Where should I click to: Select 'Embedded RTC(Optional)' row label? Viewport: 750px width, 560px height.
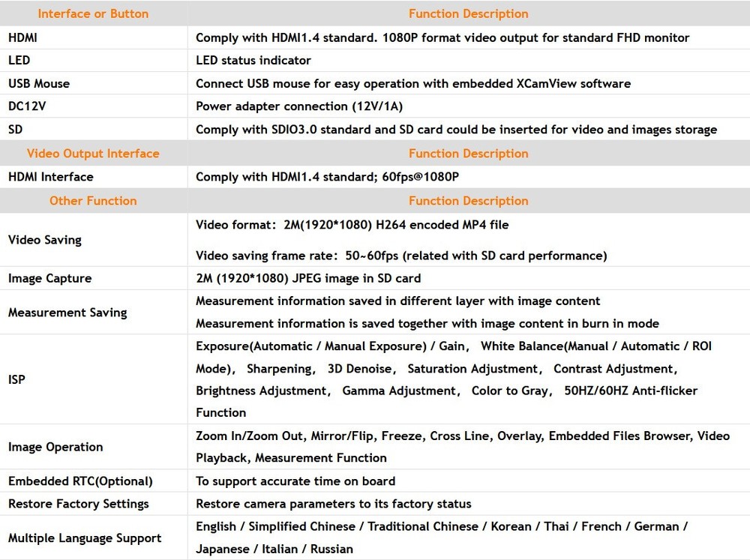point(80,481)
